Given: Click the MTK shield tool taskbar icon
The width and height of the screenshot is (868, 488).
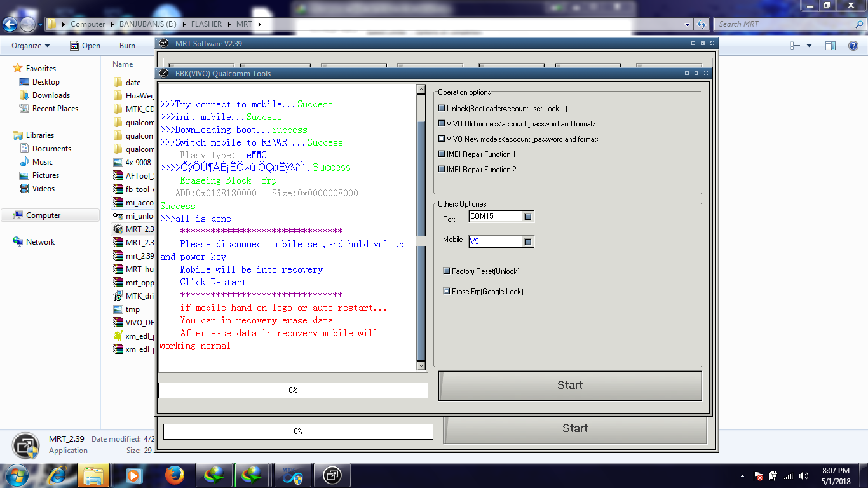Looking at the screenshot, I should click(292, 475).
